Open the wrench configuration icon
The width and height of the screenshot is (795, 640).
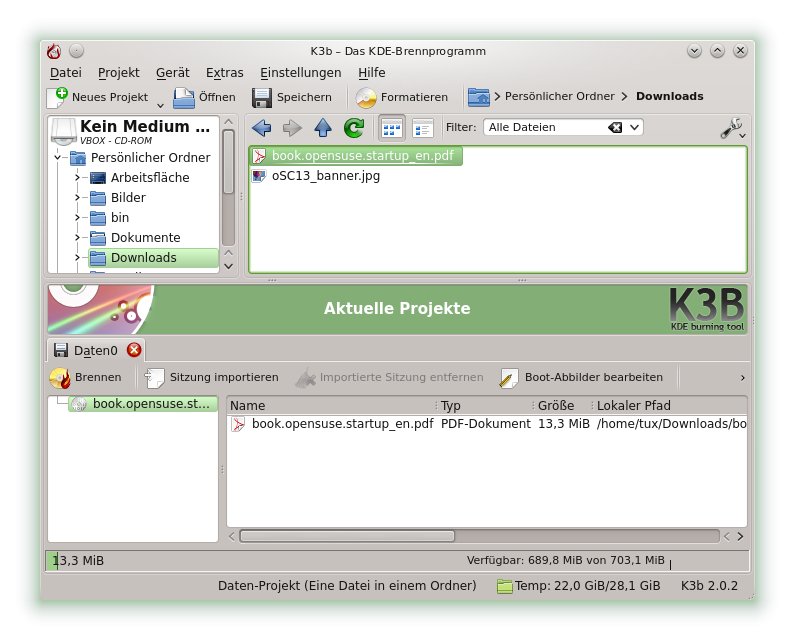click(x=730, y=128)
